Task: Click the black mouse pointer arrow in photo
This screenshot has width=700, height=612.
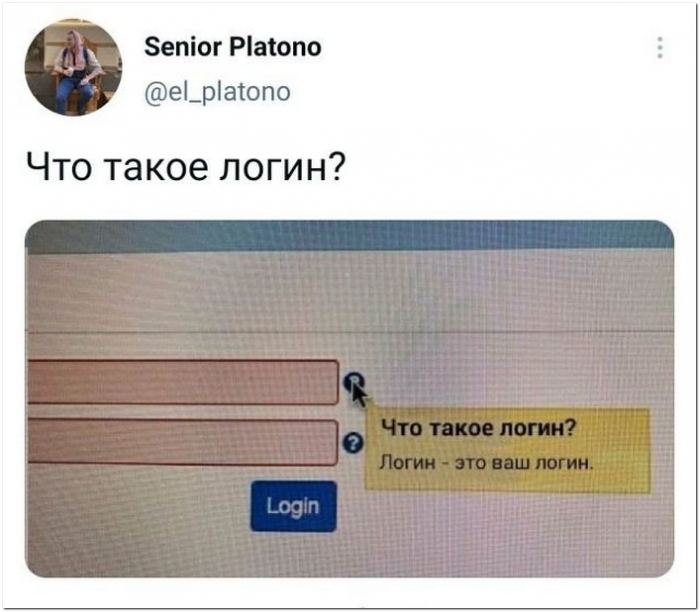Action: (359, 394)
